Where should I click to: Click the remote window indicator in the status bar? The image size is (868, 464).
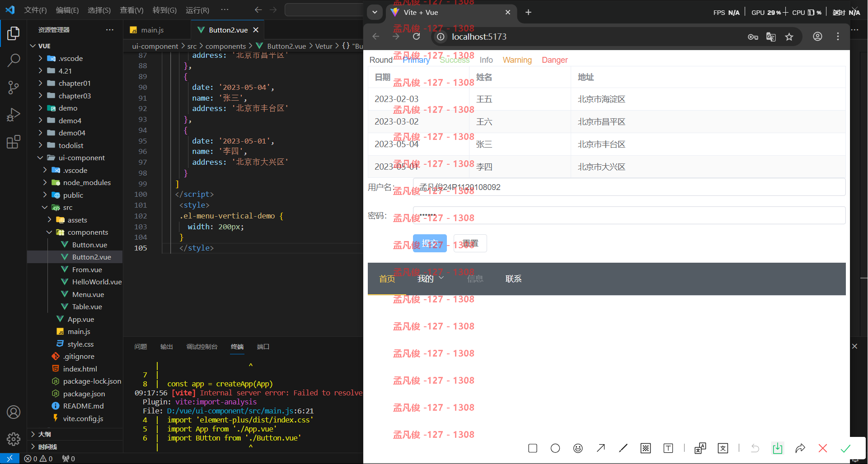coord(9,458)
